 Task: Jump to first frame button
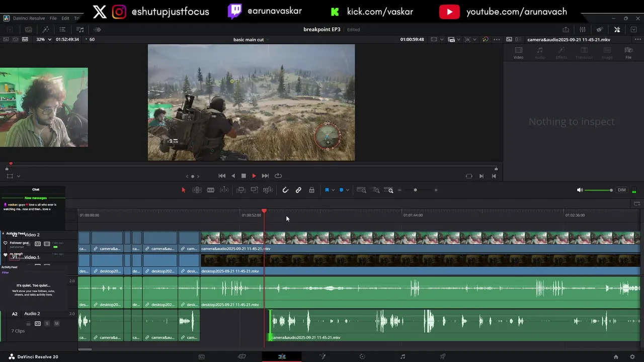click(x=222, y=176)
